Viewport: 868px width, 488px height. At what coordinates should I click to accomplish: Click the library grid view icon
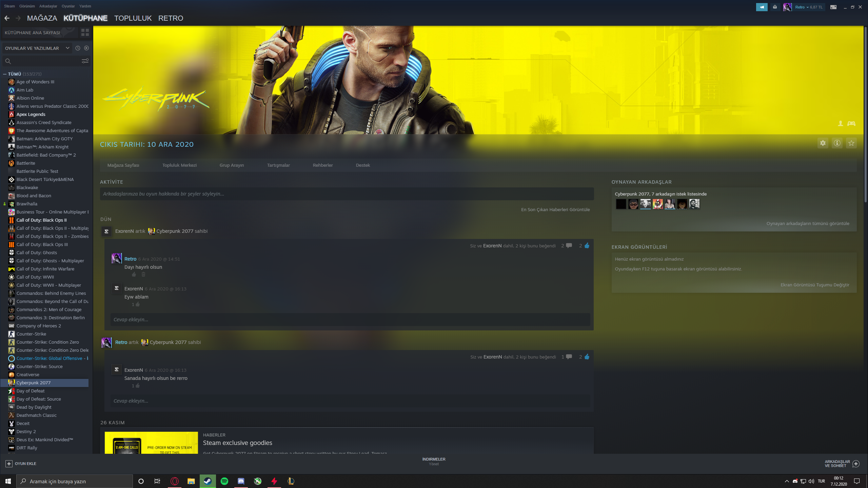(85, 33)
